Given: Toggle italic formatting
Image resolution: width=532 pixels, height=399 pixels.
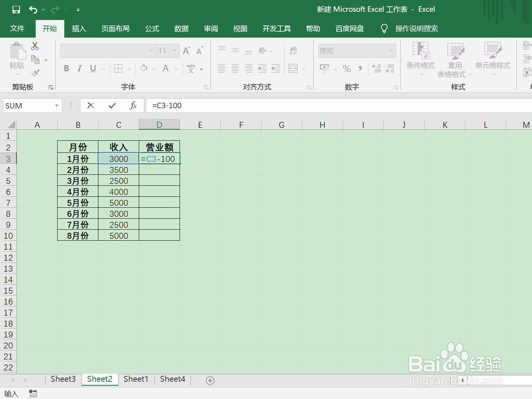Looking at the screenshot, I should [x=79, y=68].
